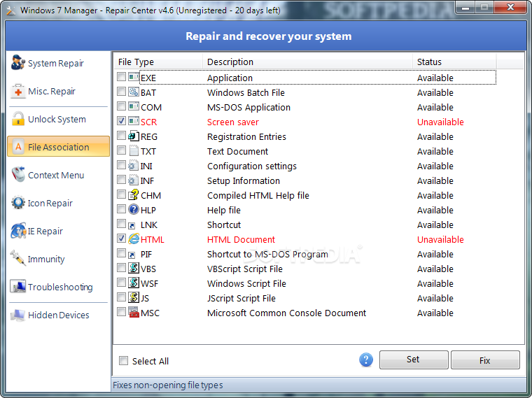Click the 'Fixes non-opening file types' status text
The width and height of the screenshot is (532, 398).
point(167,385)
